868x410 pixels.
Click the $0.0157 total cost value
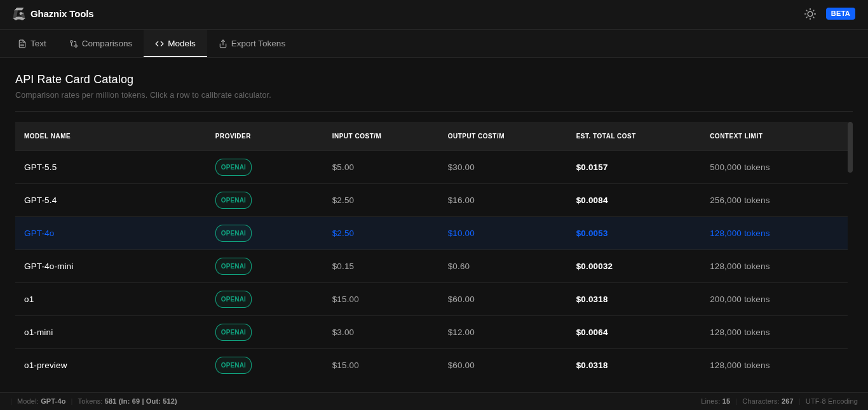[x=592, y=168]
